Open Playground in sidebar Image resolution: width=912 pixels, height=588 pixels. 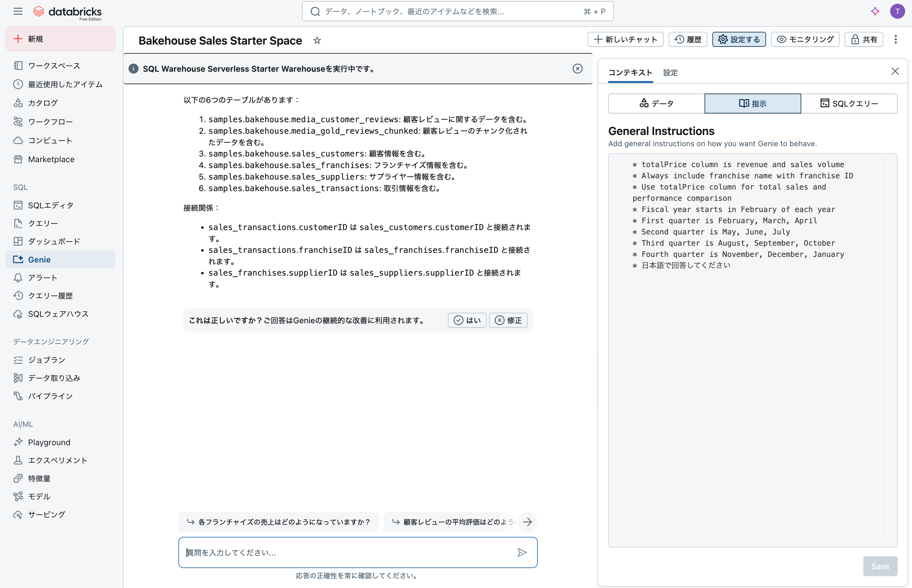60,442
